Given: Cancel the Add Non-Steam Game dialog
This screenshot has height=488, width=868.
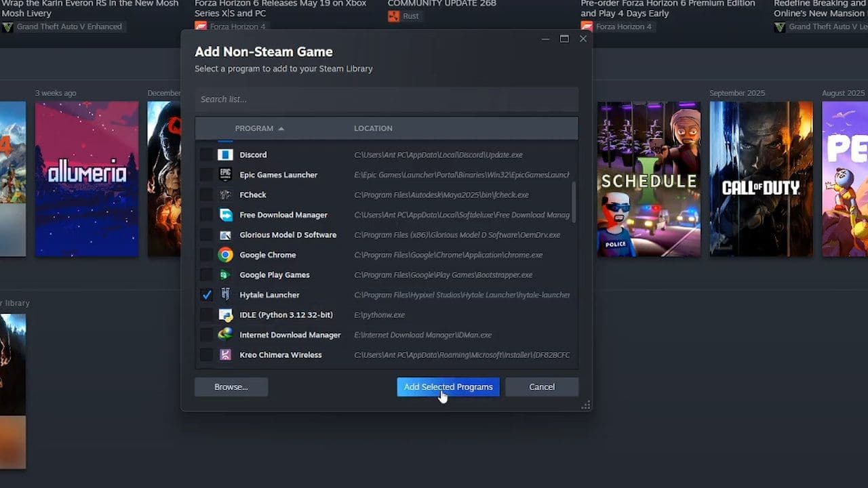Looking at the screenshot, I should (541, 387).
